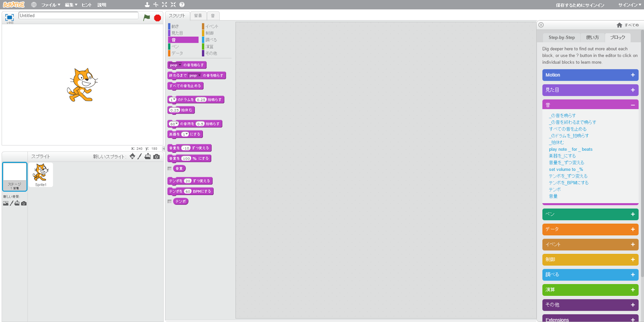Expand the 調べる section in tips
The width and height of the screenshot is (644, 322).
click(590, 275)
